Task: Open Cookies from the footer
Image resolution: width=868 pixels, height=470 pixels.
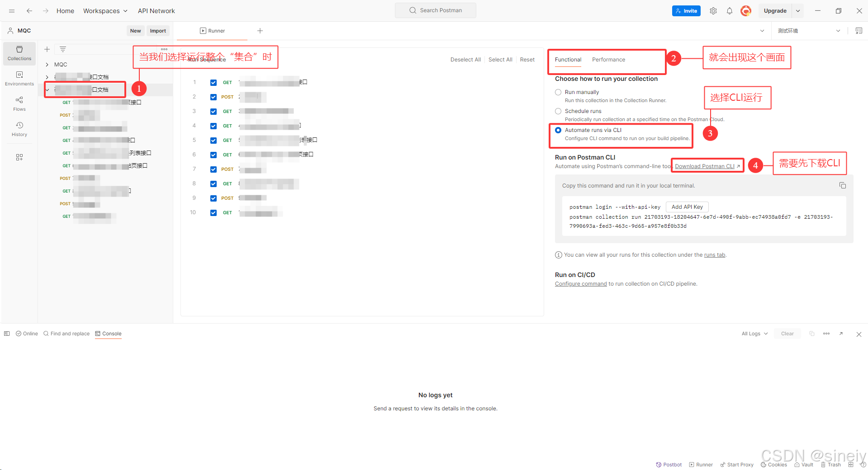Action: pos(774,465)
